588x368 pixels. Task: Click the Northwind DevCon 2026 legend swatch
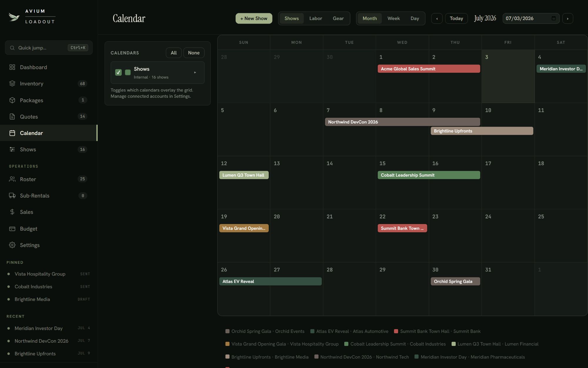pyautogui.click(x=316, y=357)
